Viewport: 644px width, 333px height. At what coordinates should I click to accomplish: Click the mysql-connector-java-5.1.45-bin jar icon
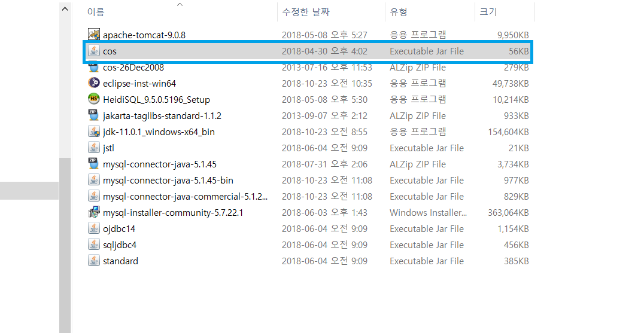(93, 179)
